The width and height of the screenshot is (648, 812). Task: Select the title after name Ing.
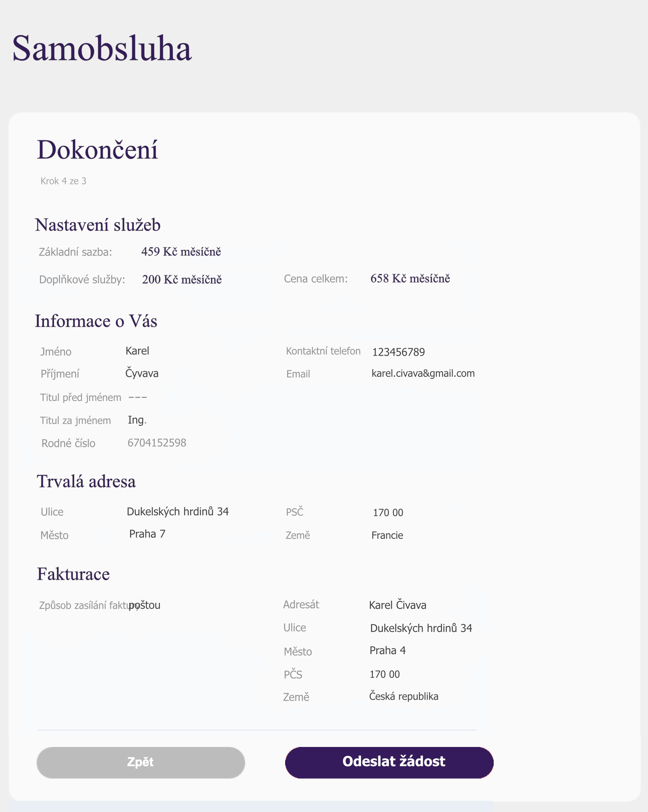[137, 420]
